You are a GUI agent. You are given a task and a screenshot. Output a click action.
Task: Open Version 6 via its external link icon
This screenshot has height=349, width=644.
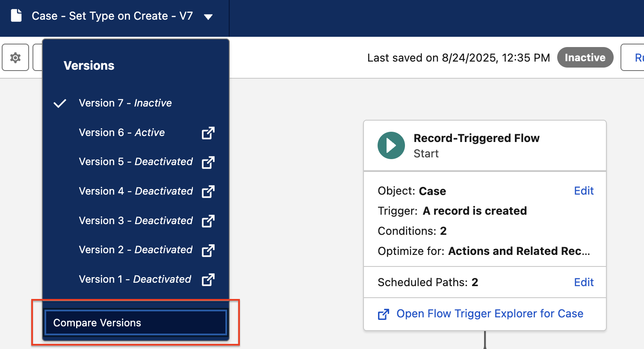pyautogui.click(x=208, y=133)
